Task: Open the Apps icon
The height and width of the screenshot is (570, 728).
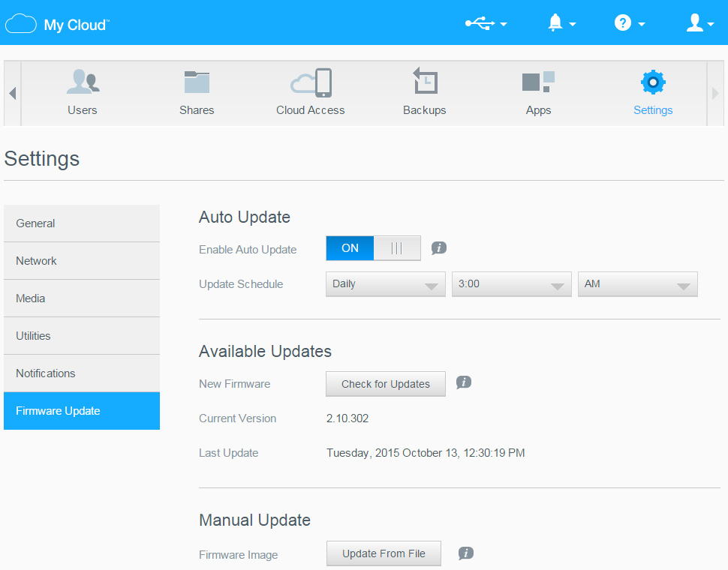Action: (539, 82)
